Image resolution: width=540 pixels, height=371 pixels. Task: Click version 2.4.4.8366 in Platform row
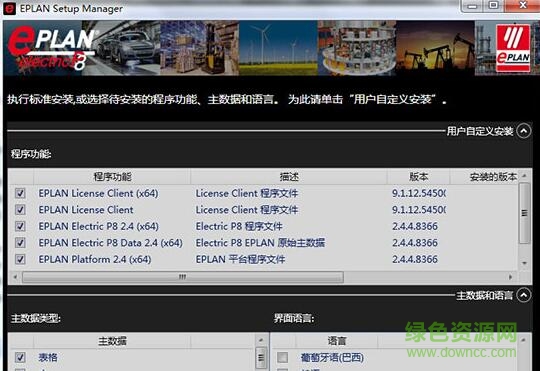coord(415,259)
